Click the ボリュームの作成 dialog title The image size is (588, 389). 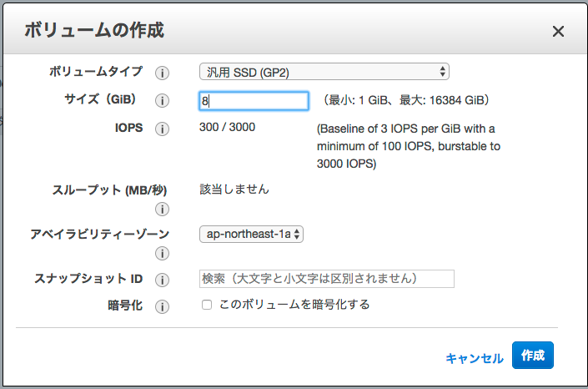(94, 30)
